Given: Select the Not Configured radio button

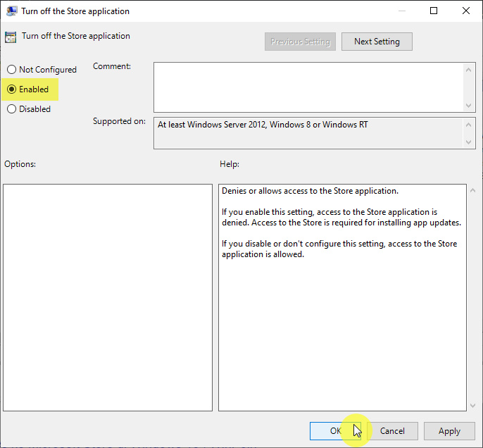Looking at the screenshot, I should coord(42,70).
